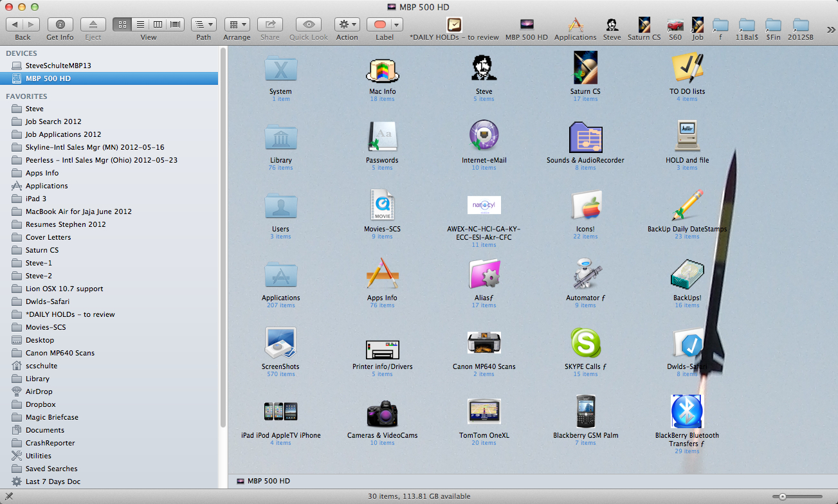
Task: Click the Saturn CS toolbar shortcut
Action: pos(644,26)
